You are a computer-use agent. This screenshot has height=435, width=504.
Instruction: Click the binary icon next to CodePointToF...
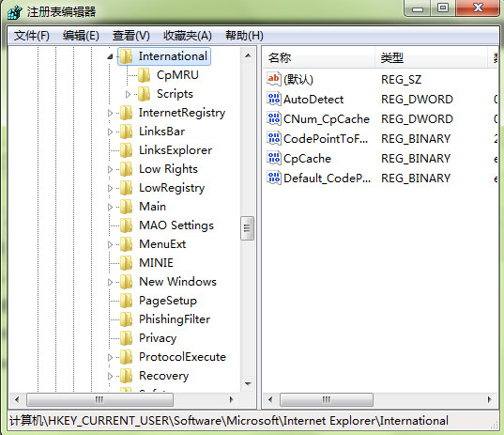(274, 138)
